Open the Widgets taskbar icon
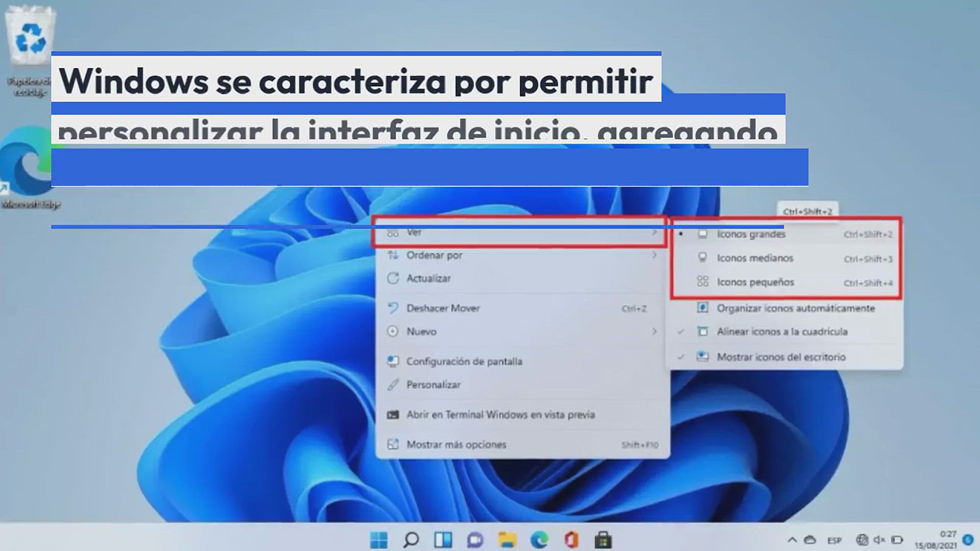Image resolution: width=980 pixels, height=551 pixels. pyautogui.click(x=443, y=540)
